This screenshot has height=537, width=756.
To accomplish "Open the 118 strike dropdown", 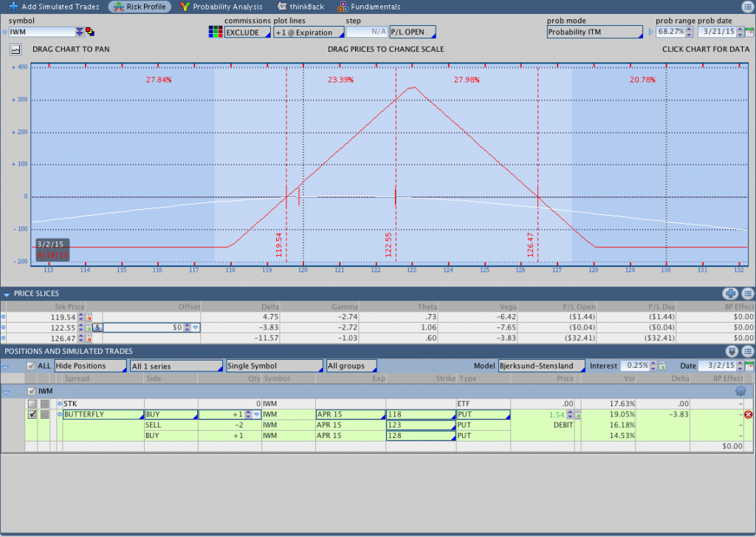I will (421, 414).
